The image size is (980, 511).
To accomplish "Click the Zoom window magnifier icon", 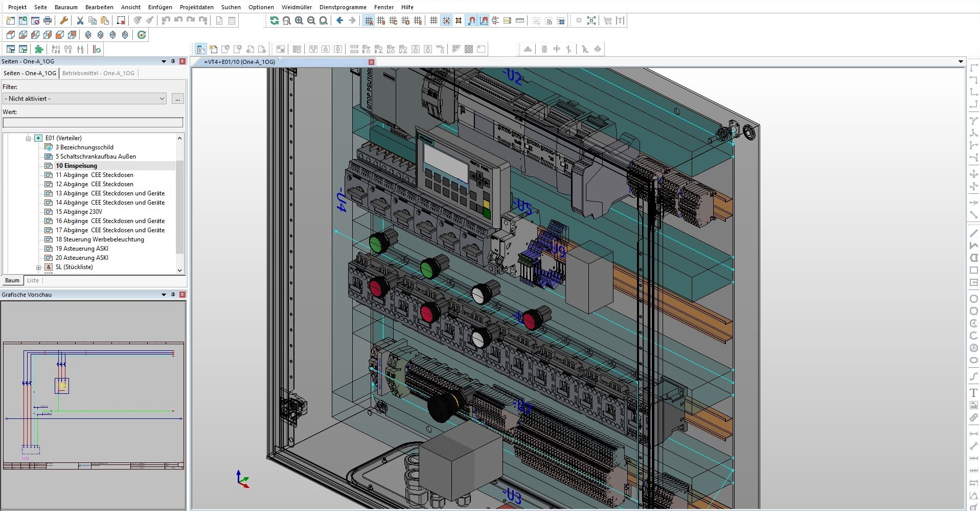I will tap(287, 20).
